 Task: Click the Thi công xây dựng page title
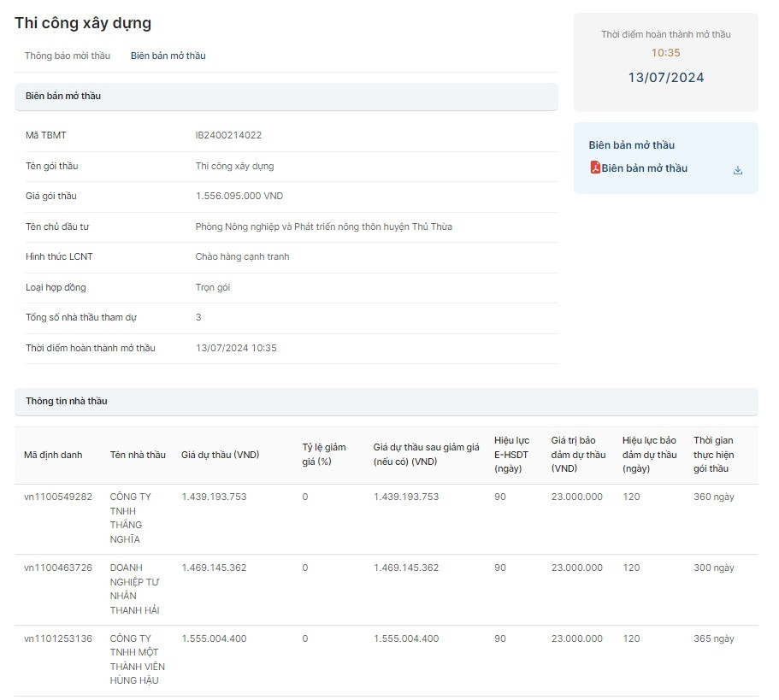coord(83,23)
